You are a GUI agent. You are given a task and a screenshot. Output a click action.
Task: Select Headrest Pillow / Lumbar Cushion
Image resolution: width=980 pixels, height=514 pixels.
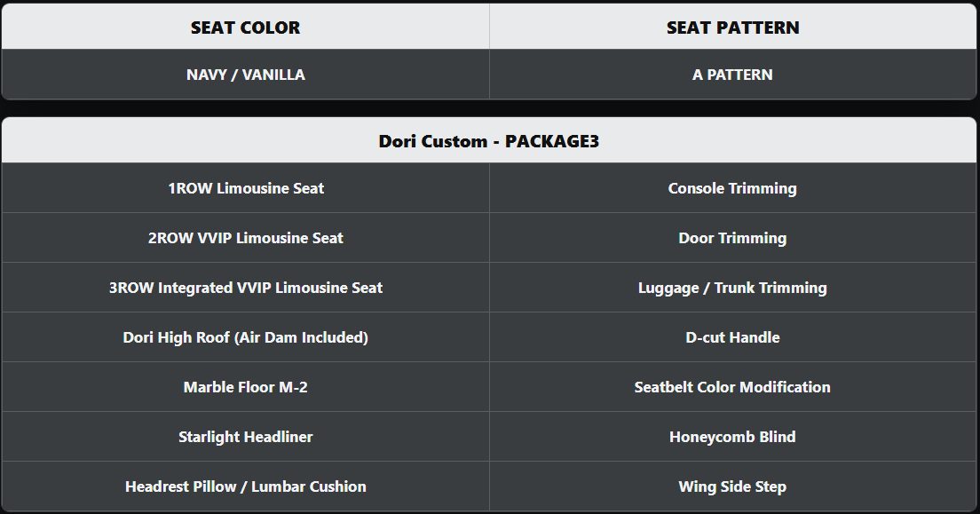coord(245,486)
